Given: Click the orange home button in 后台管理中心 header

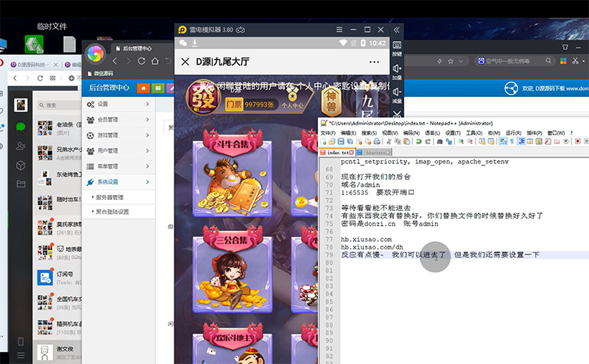Looking at the screenshot, I should 143,88.
